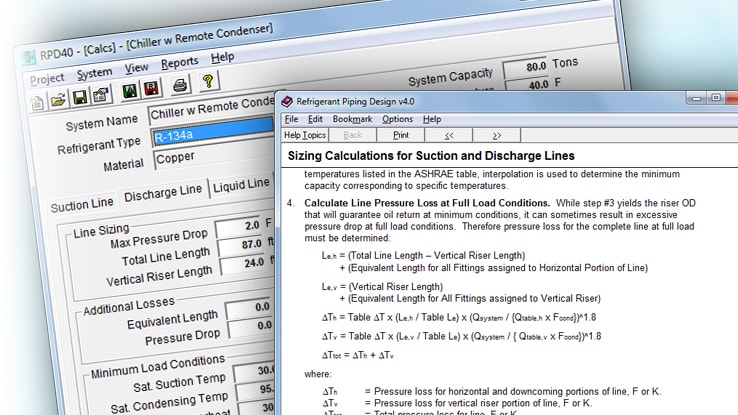The image size is (738, 415).
Task: Click the 40.0 F temperature field
Action: coord(527,85)
